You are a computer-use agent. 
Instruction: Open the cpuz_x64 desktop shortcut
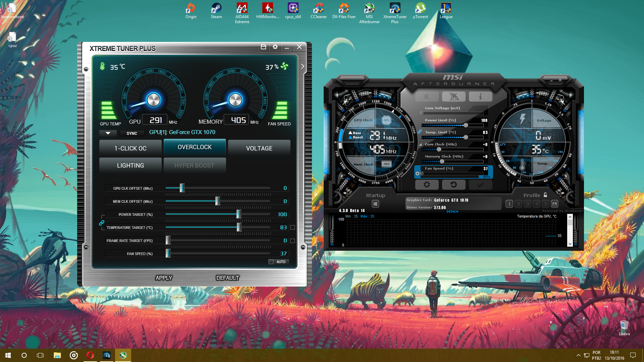pyautogui.click(x=293, y=11)
